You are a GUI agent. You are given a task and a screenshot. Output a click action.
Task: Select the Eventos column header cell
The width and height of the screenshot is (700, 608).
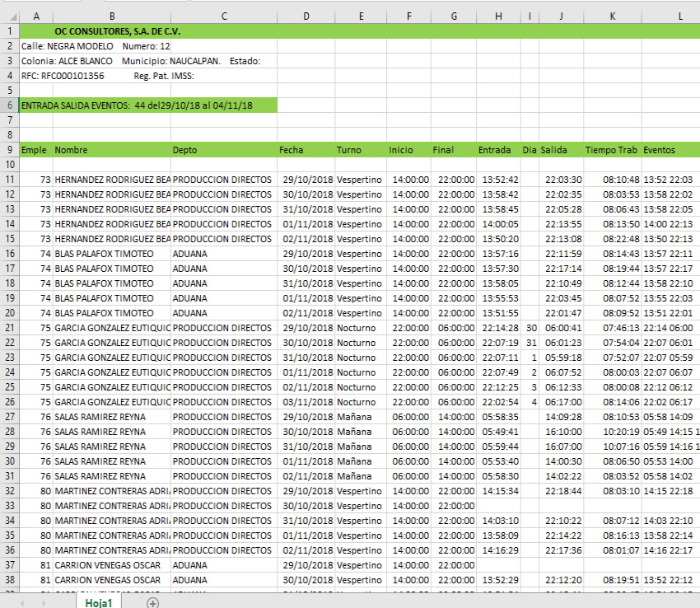click(669, 150)
